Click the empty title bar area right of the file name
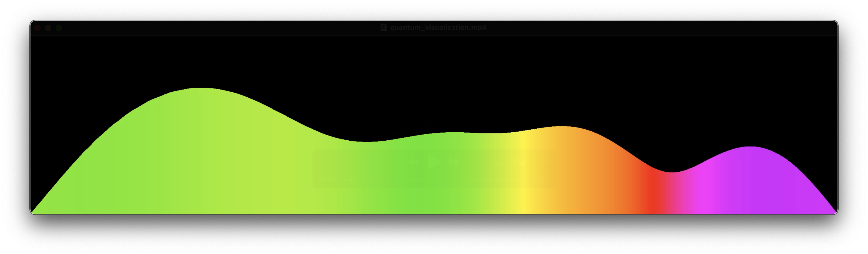Screen dimensions: 868x254 640,28
